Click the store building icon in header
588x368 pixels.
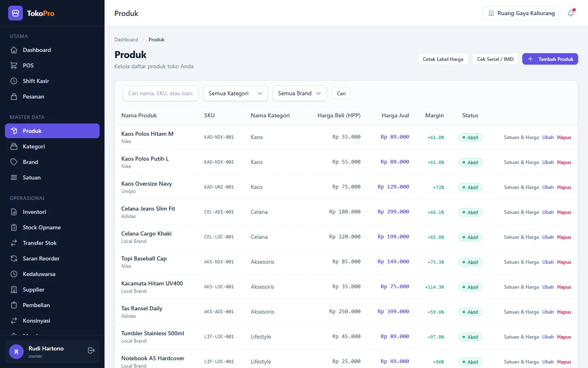pos(491,13)
